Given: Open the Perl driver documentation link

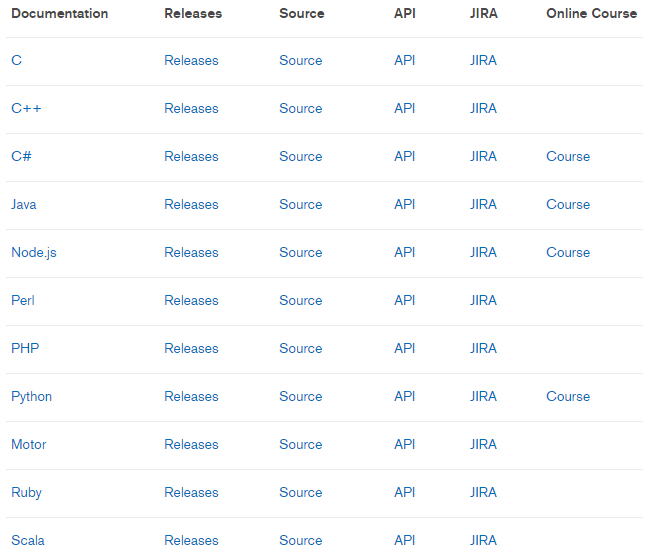Looking at the screenshot, I should (x=23, y=301).
